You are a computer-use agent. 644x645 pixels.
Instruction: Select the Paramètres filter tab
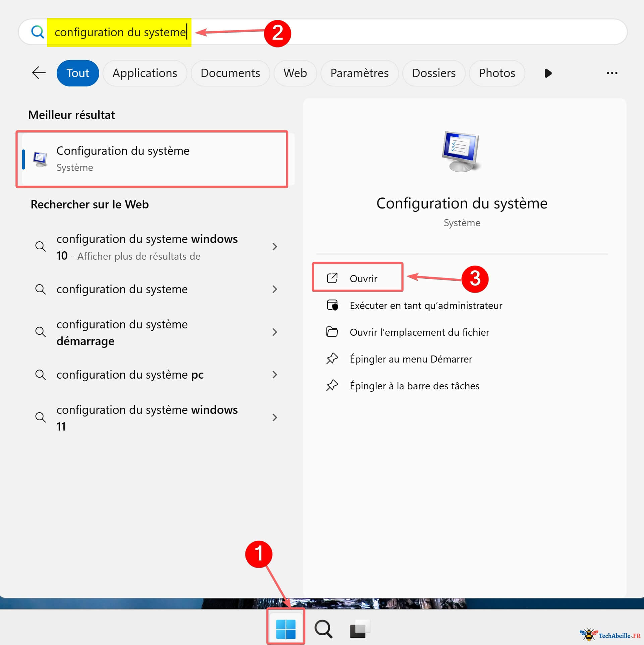(359, 73)
